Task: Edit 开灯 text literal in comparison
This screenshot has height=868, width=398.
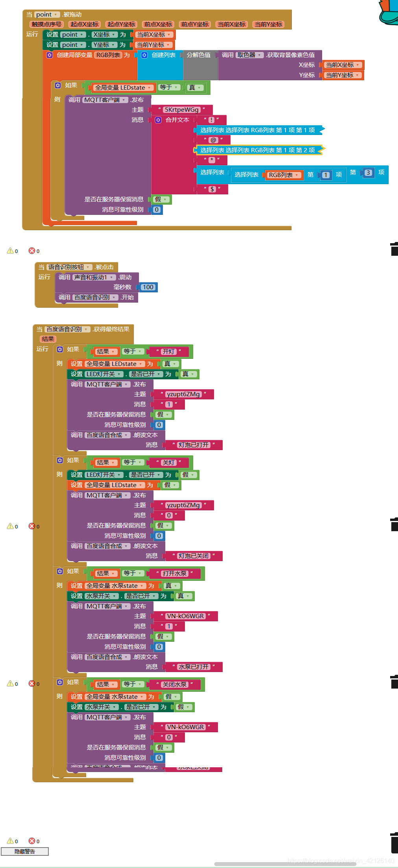Action: tap(168, 352)
